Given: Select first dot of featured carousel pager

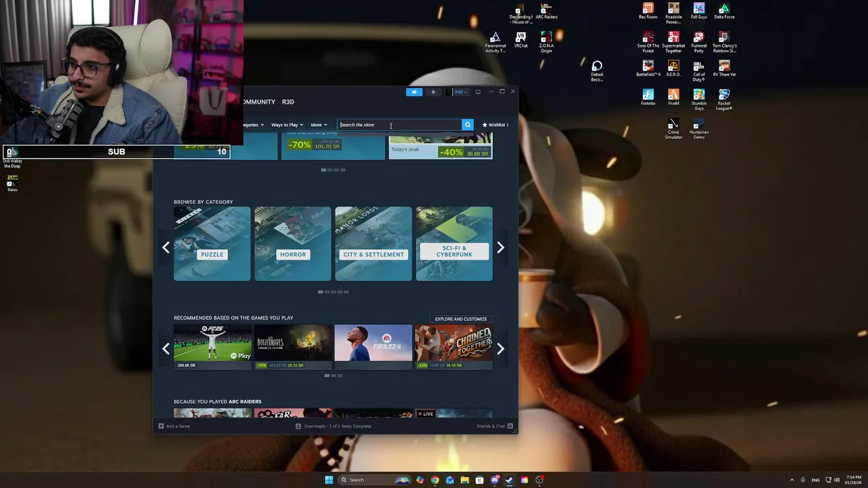Looking at the screenshot, I should pos(323,170).
